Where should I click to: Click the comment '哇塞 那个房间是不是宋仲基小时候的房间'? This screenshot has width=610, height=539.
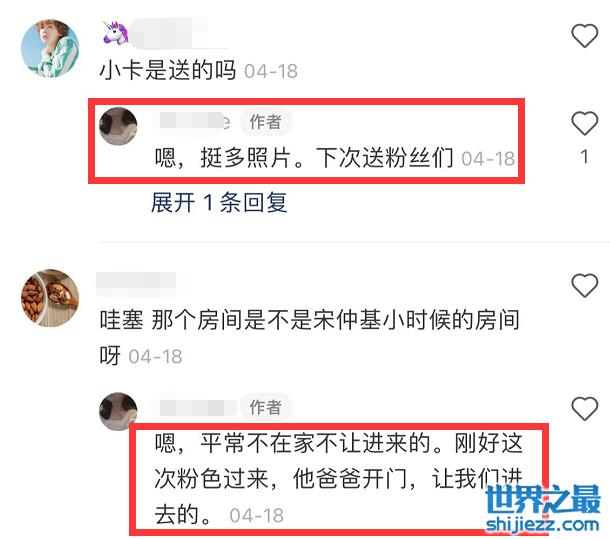tap(310, 337)
